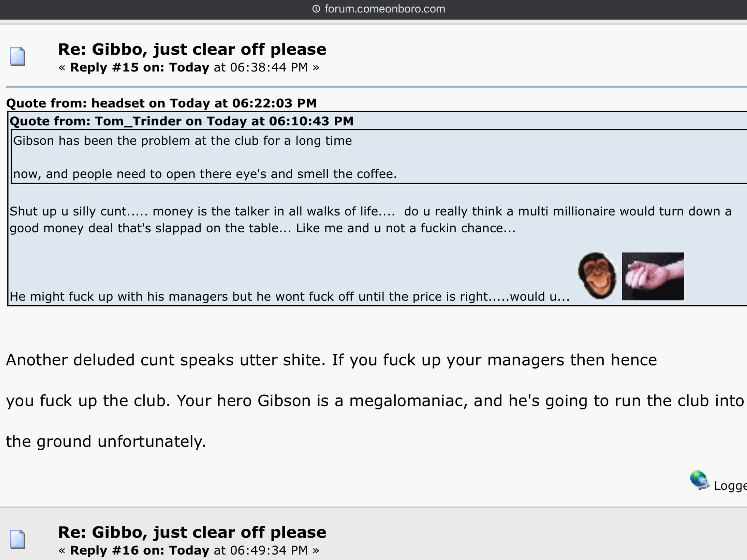Click the monkey face emoticon
The width and height of the screenshot is (747, 560).
597,276
